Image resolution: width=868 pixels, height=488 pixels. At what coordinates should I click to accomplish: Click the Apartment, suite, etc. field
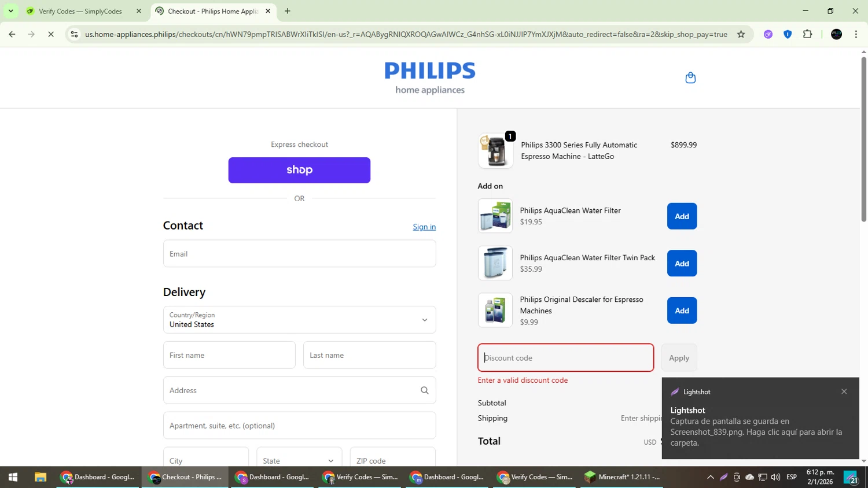[299, 426]
